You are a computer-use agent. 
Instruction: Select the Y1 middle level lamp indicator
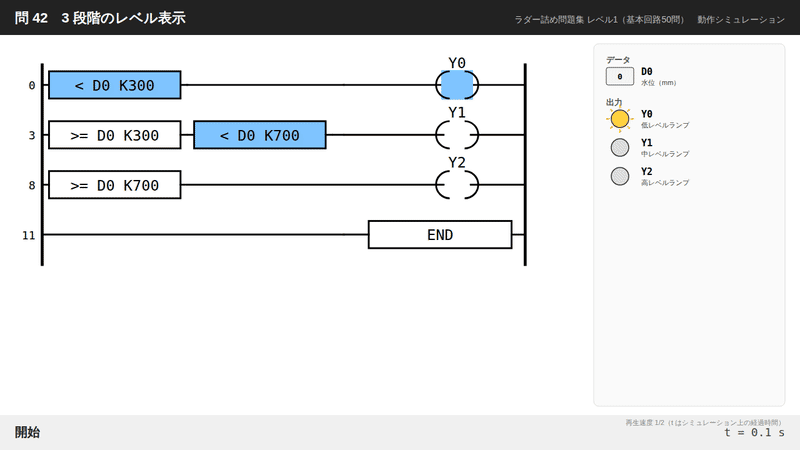click(x=619, y=147)
